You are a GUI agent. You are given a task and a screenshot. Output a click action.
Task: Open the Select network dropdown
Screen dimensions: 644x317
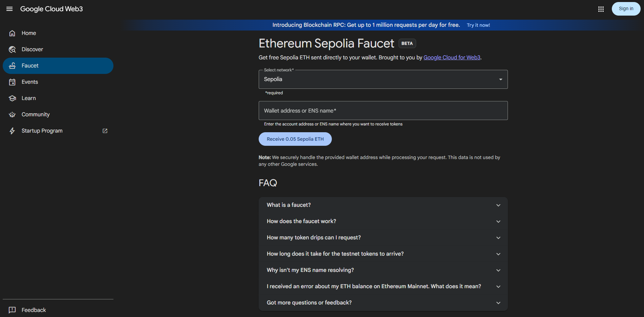[383, 79]
